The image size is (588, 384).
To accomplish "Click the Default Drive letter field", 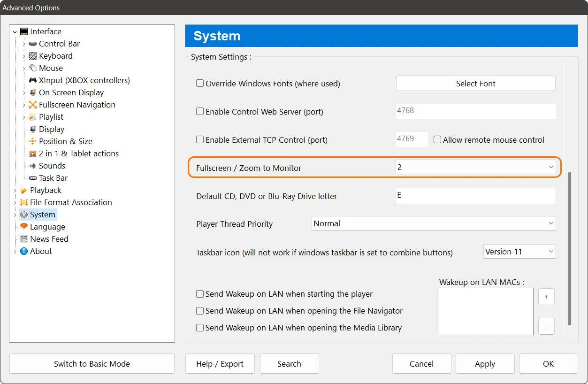I will (x=476, y=196).
